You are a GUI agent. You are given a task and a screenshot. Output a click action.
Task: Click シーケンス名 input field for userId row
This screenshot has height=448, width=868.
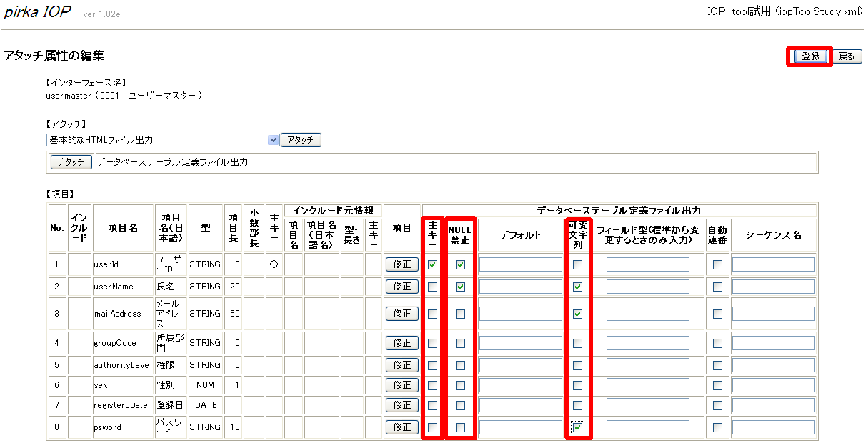[x=773, y=264]
